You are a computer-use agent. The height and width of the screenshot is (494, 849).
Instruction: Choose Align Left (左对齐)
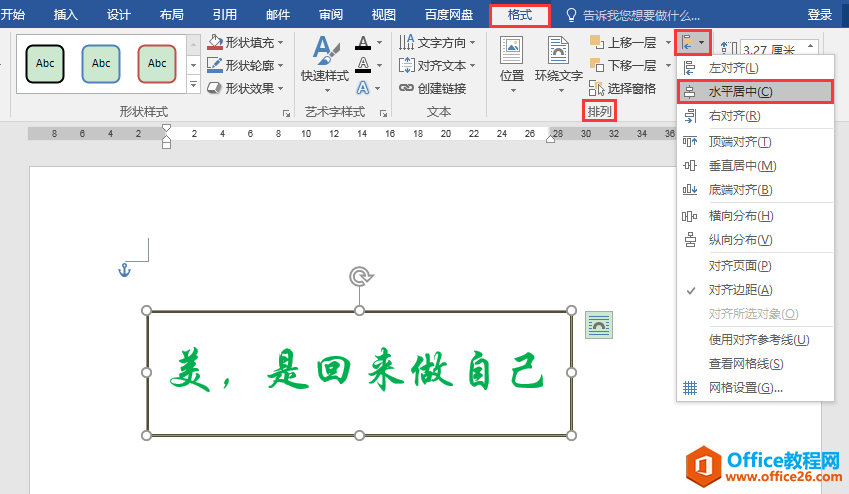755,68
